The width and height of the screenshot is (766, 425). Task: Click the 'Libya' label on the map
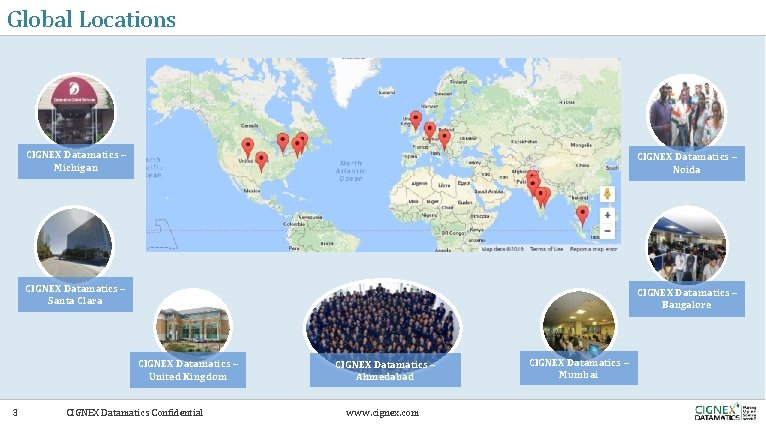(x=444, y=185)
